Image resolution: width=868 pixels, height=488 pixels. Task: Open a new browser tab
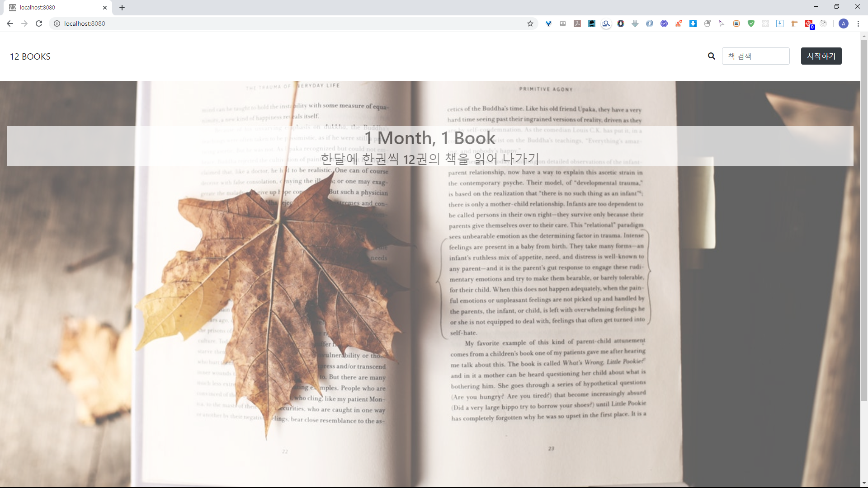122,7
